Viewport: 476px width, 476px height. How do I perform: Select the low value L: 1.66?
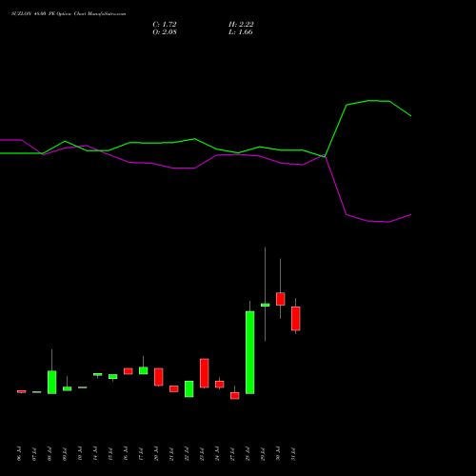241,32
